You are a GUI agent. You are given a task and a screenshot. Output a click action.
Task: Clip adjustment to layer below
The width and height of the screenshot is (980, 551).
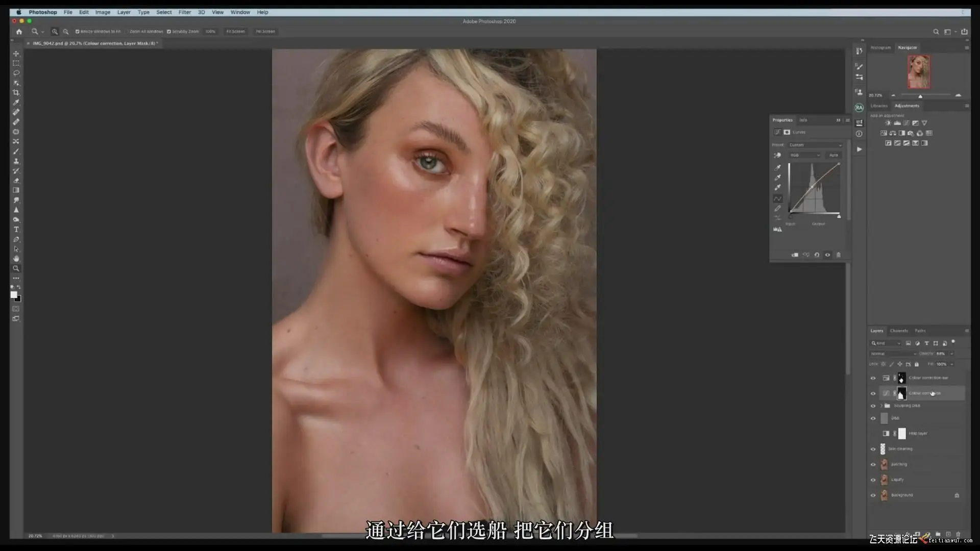(795, 255)
